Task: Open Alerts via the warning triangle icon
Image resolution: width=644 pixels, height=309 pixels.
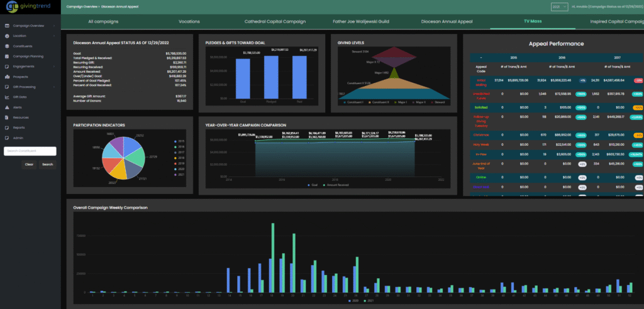Action: (x=6, y=107)
